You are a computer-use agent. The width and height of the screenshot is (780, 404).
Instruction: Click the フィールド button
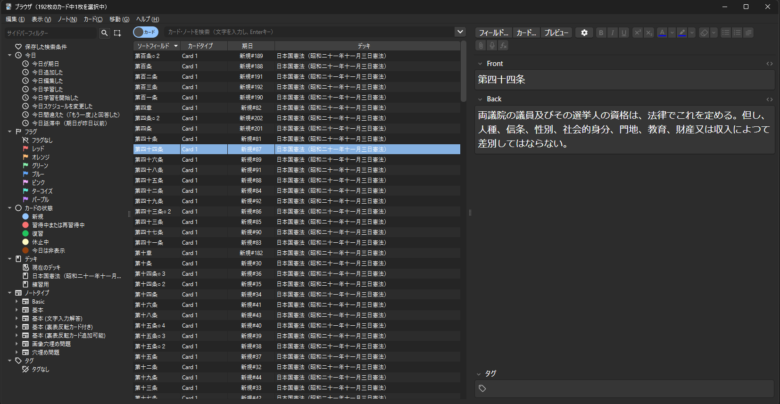(x=493, y=33)
